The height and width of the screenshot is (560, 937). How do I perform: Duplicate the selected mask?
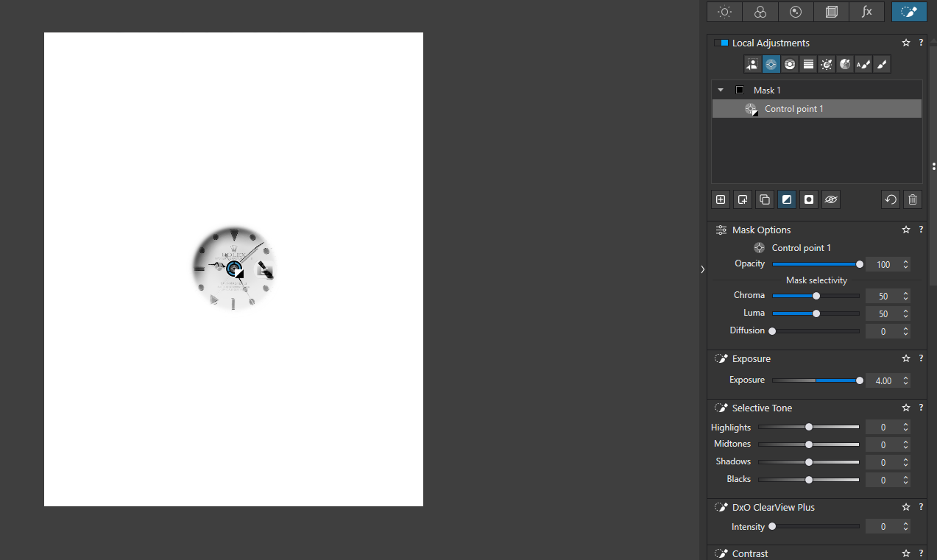coord(765,199)
